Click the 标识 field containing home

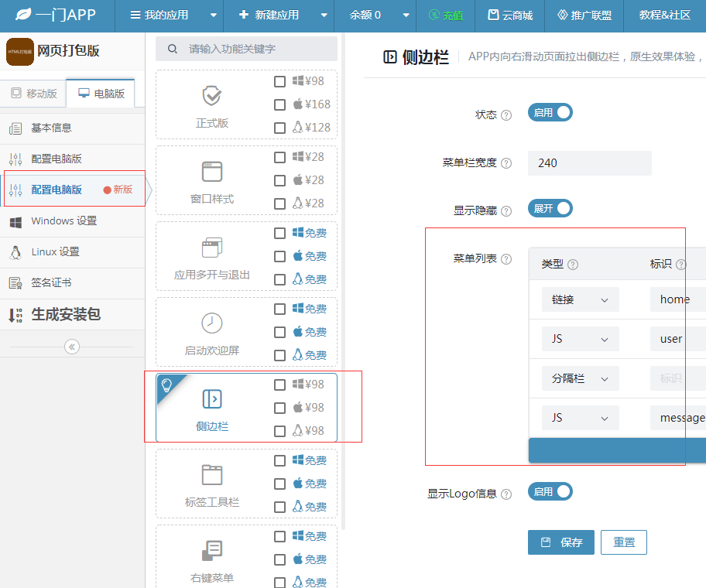coord(678,299)
